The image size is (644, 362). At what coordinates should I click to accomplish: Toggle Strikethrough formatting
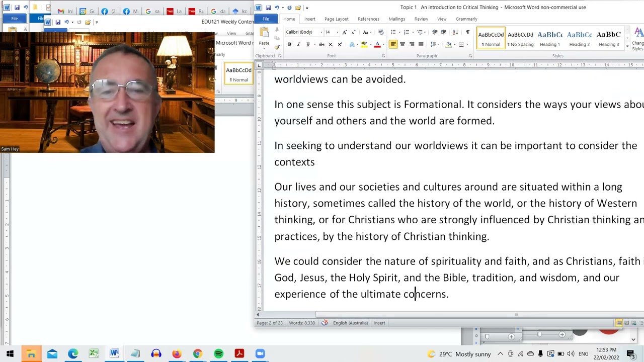(x=321, y=44)
